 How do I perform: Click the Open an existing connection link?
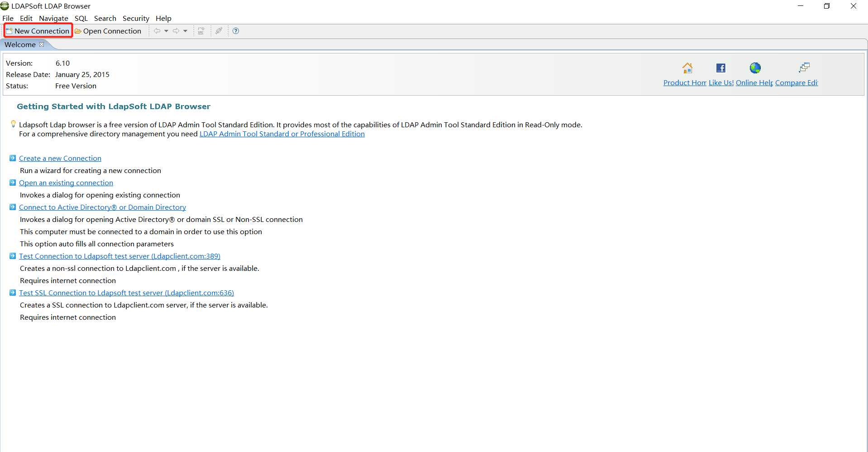coord(66,183)
